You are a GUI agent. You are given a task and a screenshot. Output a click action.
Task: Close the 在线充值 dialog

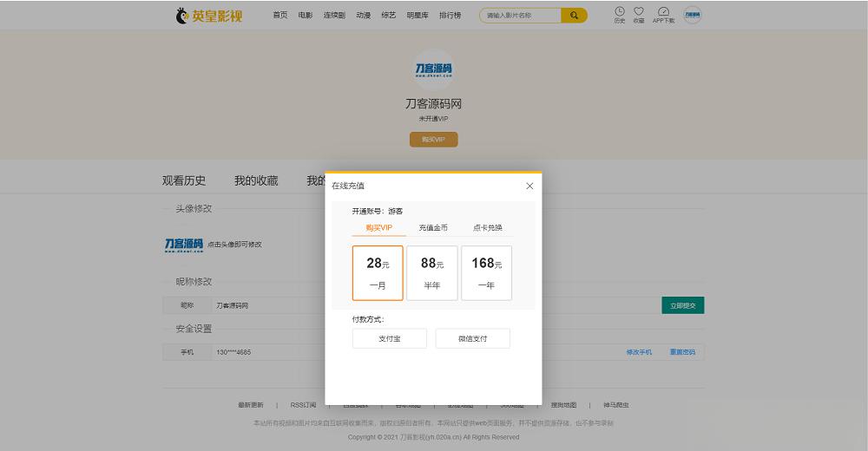pos(529,186)
